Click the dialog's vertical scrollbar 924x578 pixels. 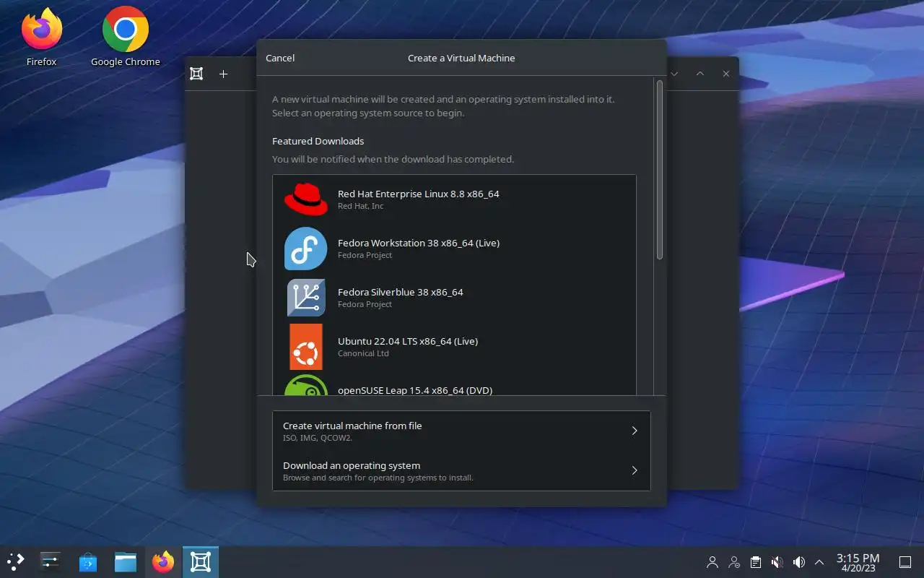coord(659,171)
